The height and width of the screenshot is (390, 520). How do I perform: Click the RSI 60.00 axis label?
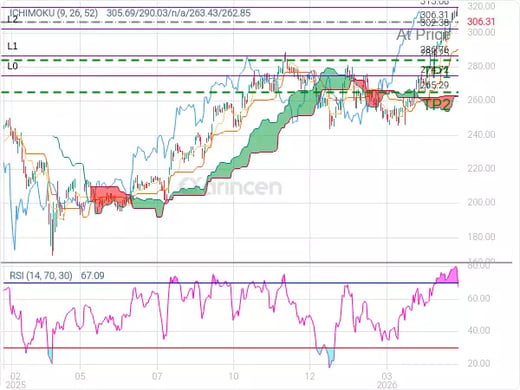(479, 298)
